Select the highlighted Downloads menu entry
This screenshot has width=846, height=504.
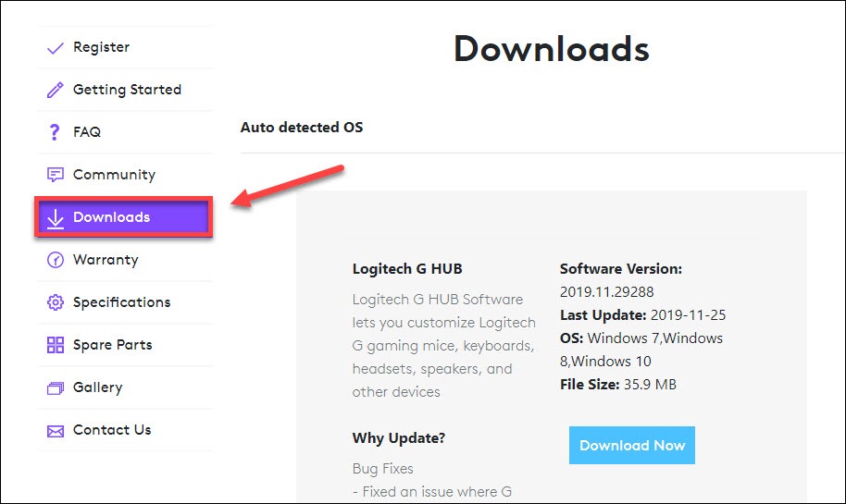[x=124, y=217]
